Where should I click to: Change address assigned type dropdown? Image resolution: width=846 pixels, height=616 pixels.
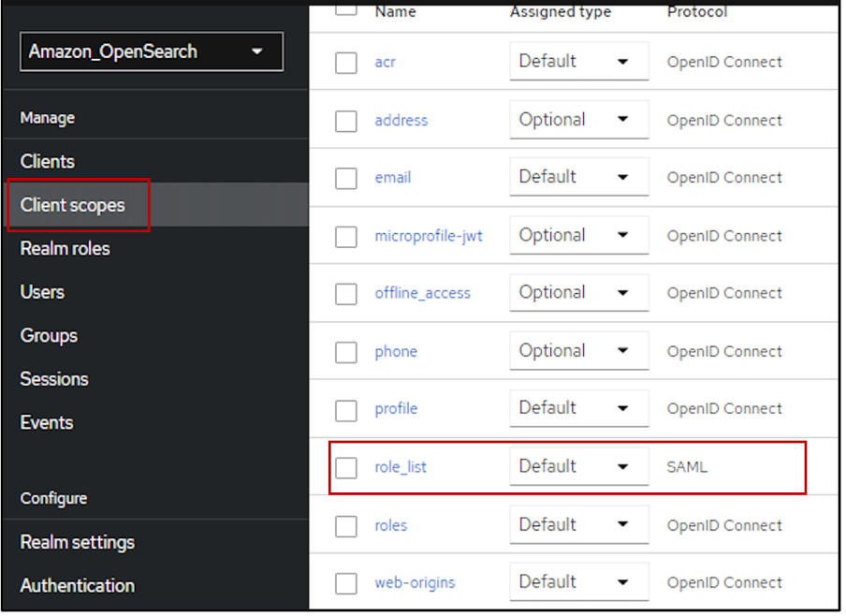(x=579, y=119)
